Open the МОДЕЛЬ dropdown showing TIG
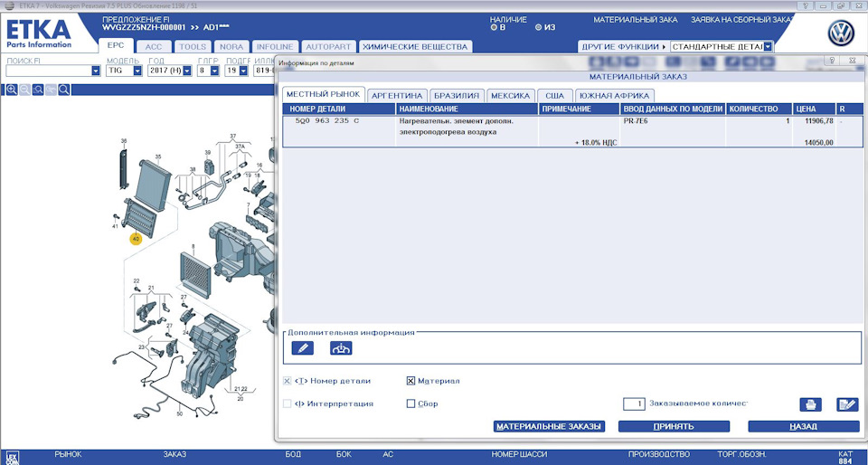This screenshot has width=868, height=465. click(137, 71)
